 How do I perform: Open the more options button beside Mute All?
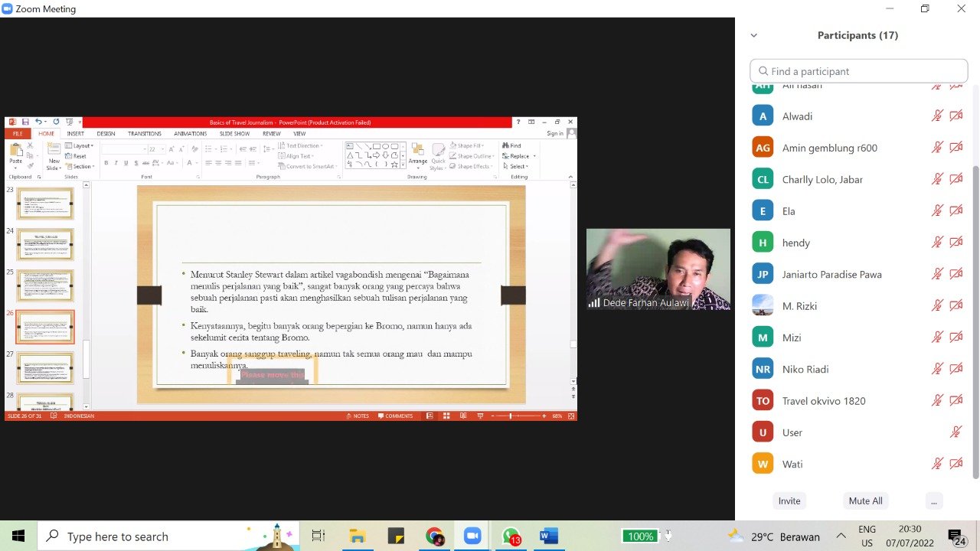[933, 501]
